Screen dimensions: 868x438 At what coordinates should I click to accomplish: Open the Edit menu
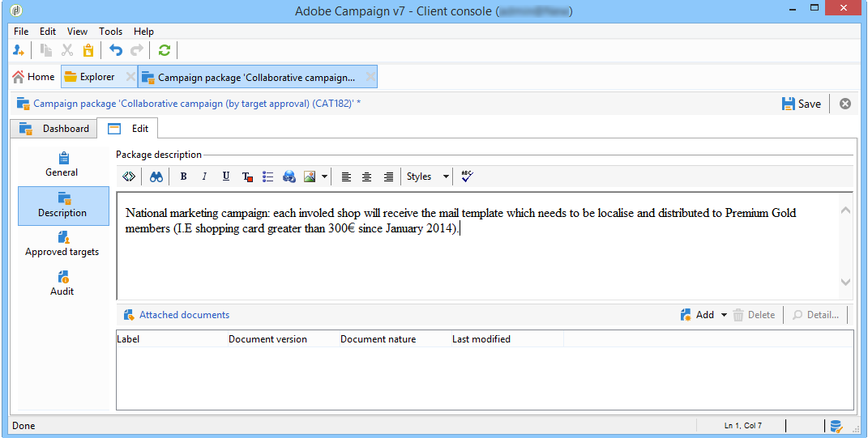pyautogui.click(x=48, y=32)
